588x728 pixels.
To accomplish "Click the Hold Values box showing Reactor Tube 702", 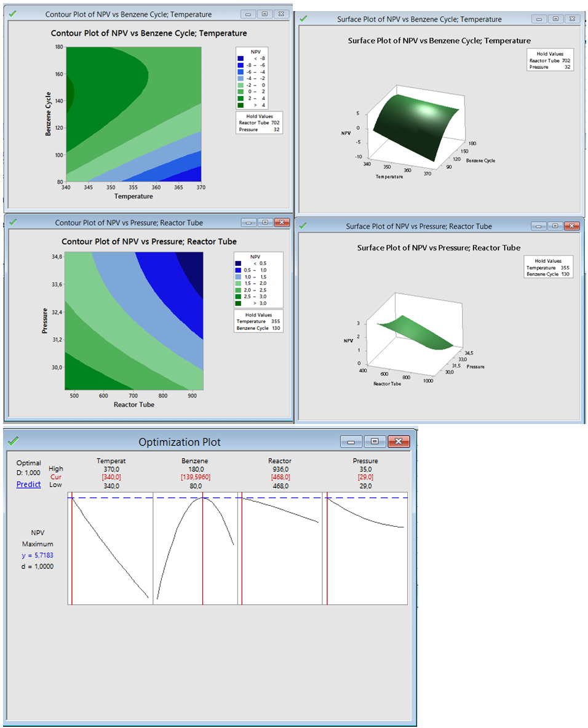I will tap(258, 123).
